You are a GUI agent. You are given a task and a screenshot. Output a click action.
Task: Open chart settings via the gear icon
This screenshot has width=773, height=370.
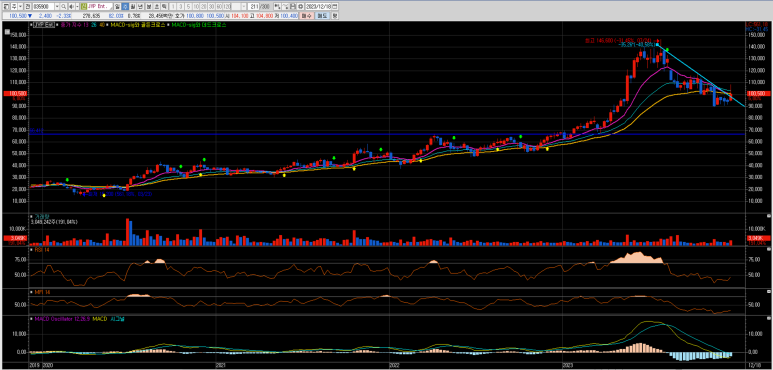[x=300, y=6]
